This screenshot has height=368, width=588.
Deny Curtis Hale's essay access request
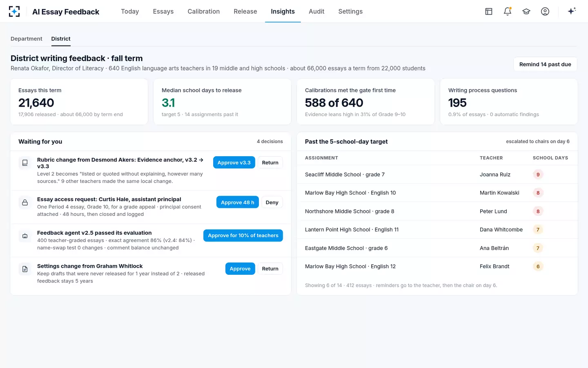pyautogui.click(x=272, y=202)
